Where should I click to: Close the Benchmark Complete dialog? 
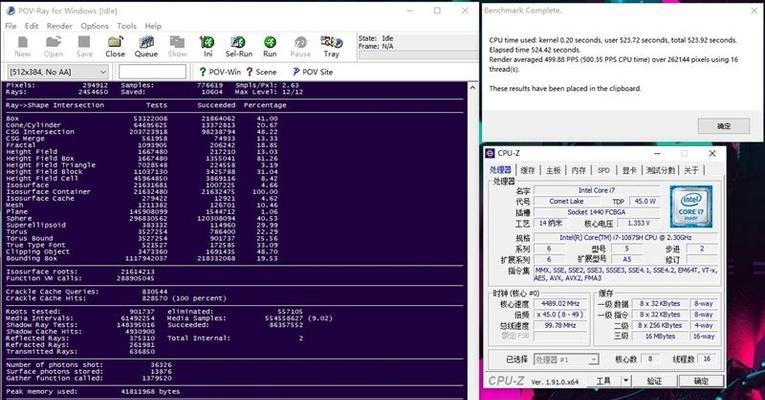754,10
